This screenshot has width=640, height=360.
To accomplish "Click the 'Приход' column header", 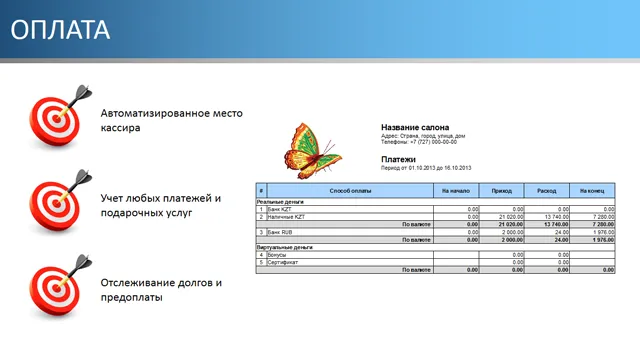I will click(x=501, y=191).
